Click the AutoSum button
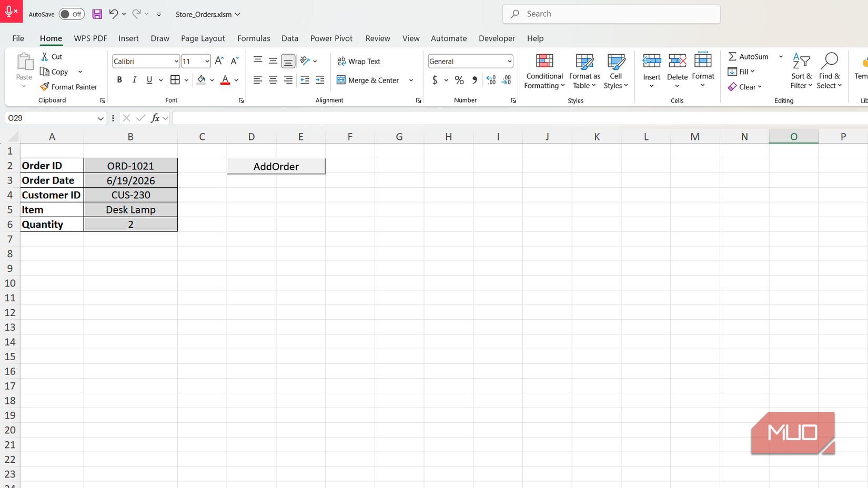Image resolution: width=868 pixels, height=488 pixels. click(748, 56)
